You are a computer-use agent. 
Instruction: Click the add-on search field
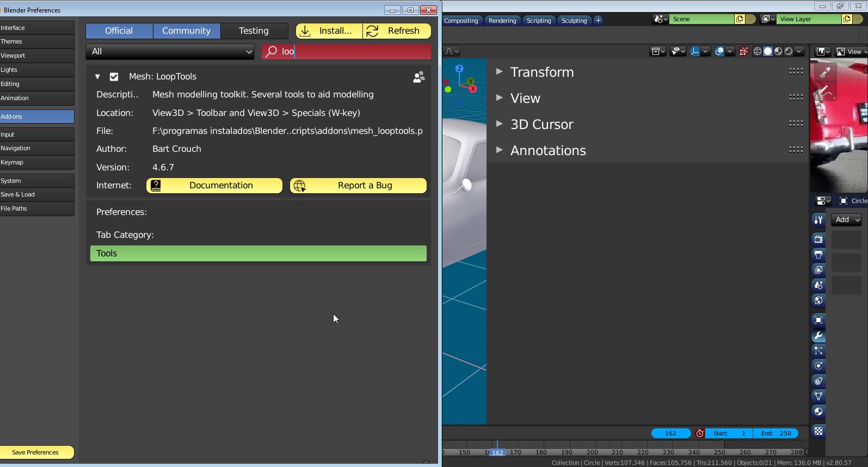(x=346, y=52)
